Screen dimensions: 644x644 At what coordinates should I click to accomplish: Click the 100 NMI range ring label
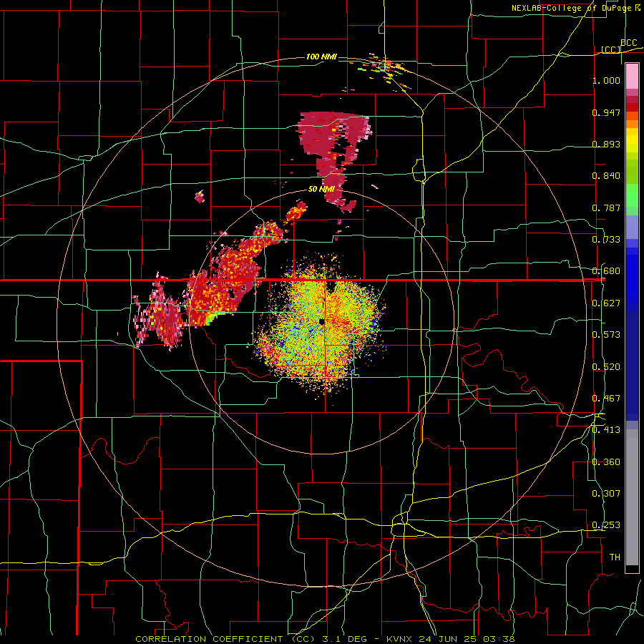click(x=321, y=57)
